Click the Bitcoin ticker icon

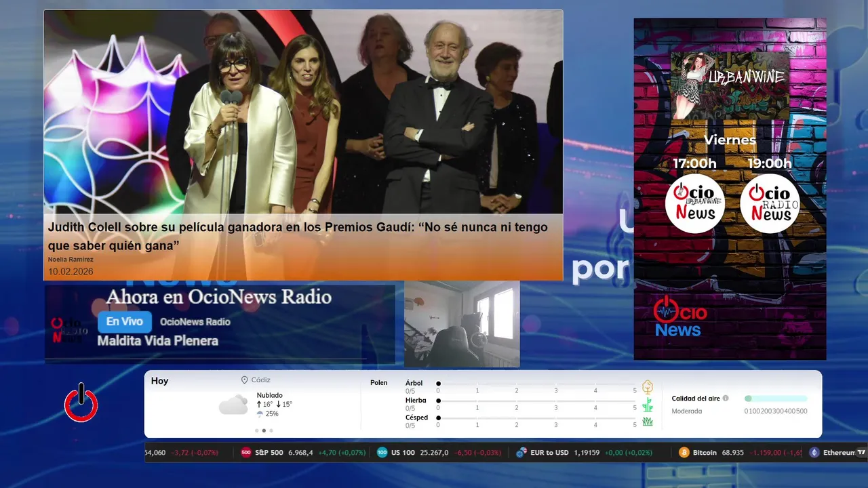[684, 453]
